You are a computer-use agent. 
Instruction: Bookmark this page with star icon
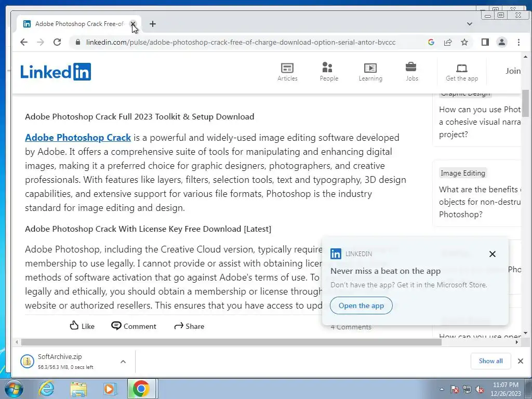pos(464,42)
